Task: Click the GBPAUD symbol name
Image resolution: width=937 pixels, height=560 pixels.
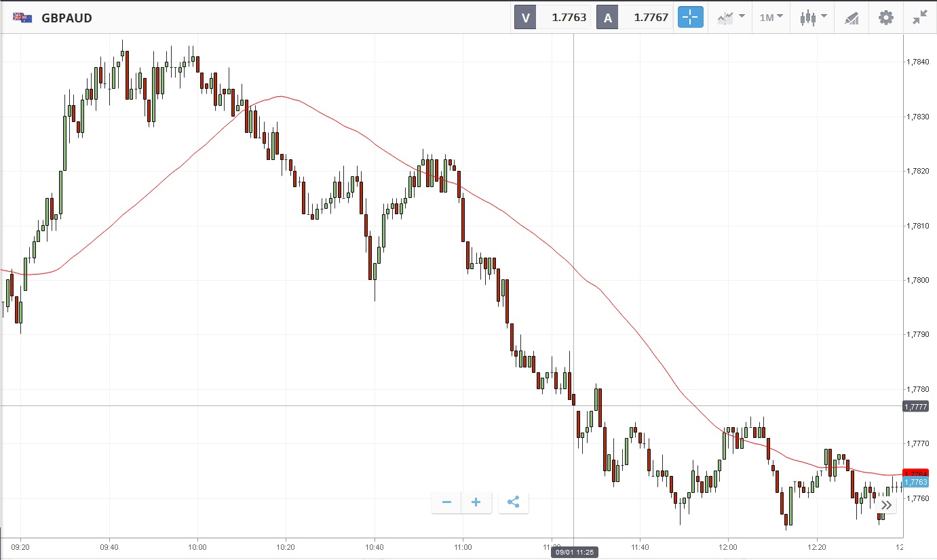Action: pos(66,18)
